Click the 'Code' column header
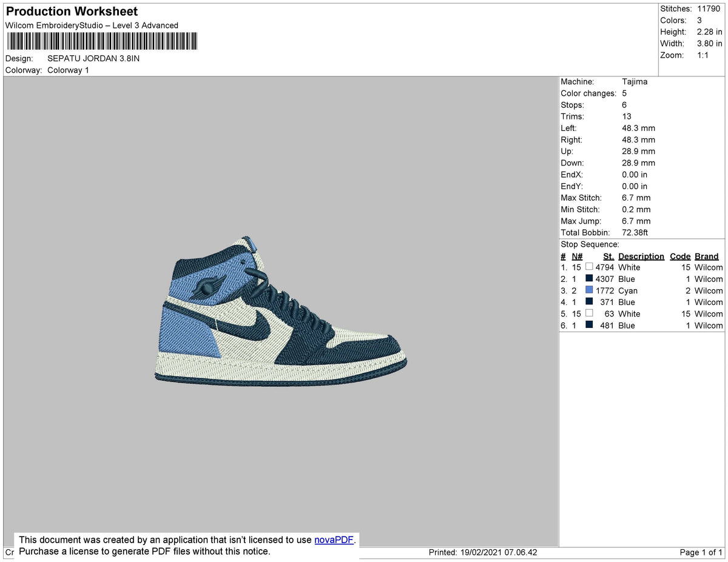 (680, 256)
